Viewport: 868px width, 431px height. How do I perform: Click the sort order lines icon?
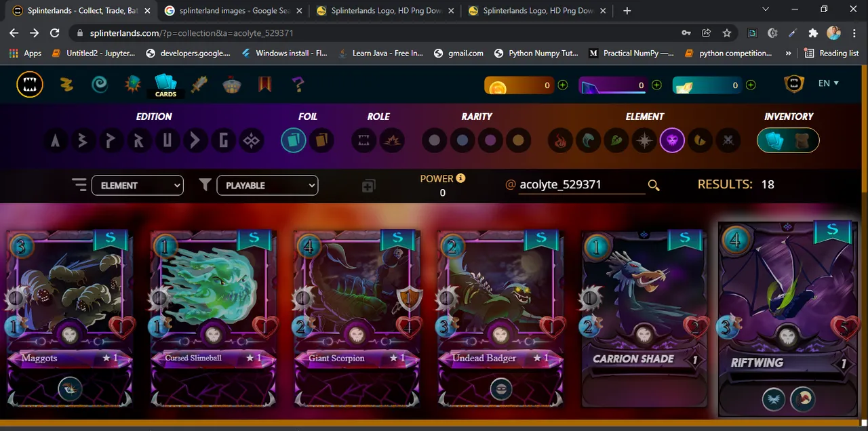click(x=80, y=185)
